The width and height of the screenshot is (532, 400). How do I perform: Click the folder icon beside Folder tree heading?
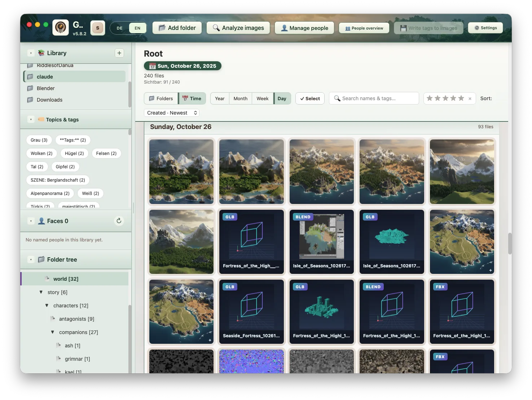tap(41, 259)
